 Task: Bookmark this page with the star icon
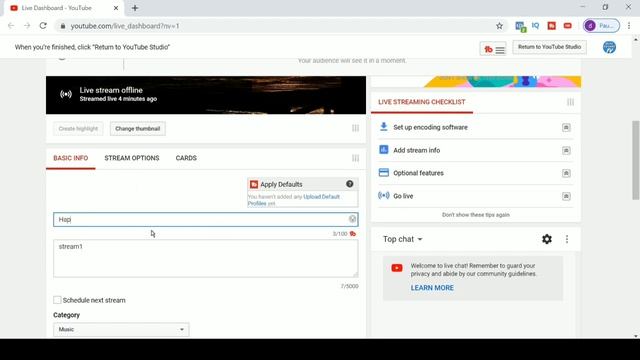click(x=499, y=26)
